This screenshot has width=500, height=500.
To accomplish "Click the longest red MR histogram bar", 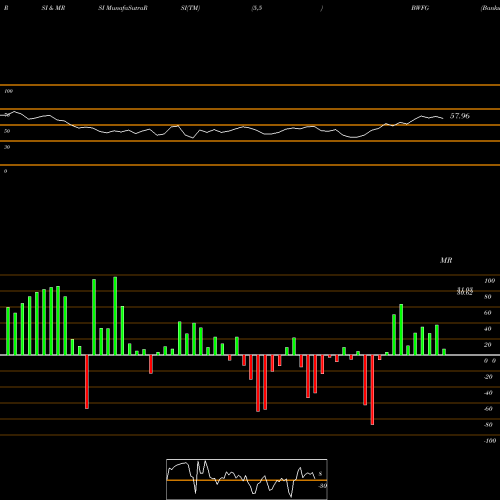I will [x=372, y=390].
